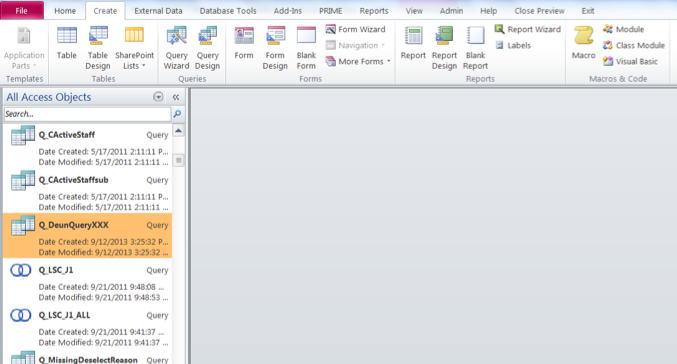Launch the Query Wizard

pos(176,47)
